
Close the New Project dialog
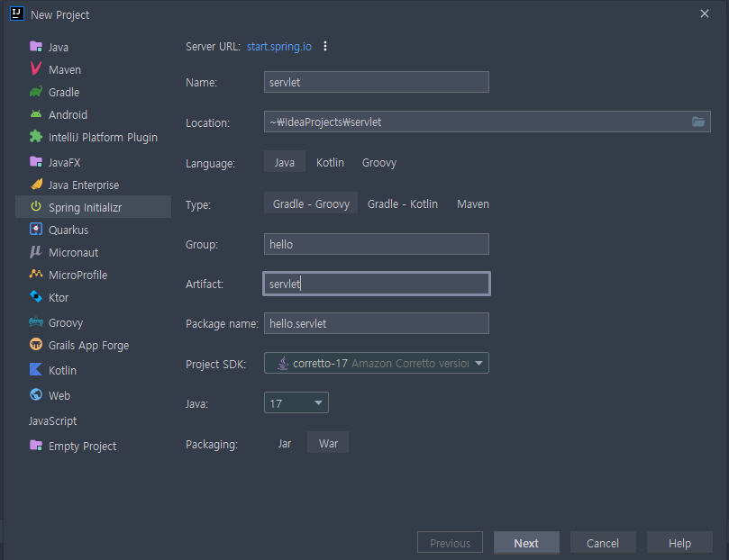[705, 14]
